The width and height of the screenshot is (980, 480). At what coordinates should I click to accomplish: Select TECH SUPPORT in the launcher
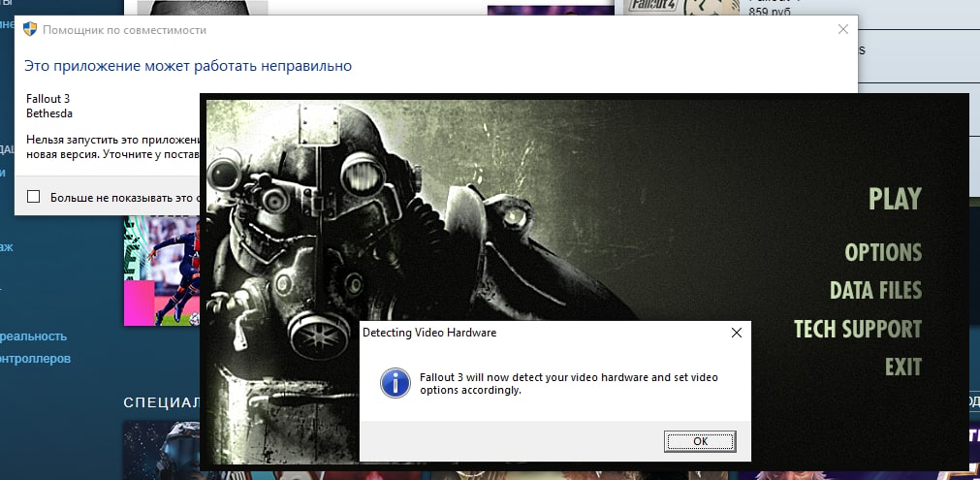point(858,329)
